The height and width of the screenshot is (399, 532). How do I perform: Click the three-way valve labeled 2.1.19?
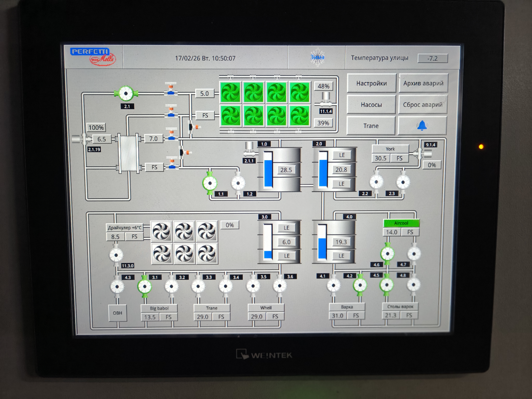83,139
